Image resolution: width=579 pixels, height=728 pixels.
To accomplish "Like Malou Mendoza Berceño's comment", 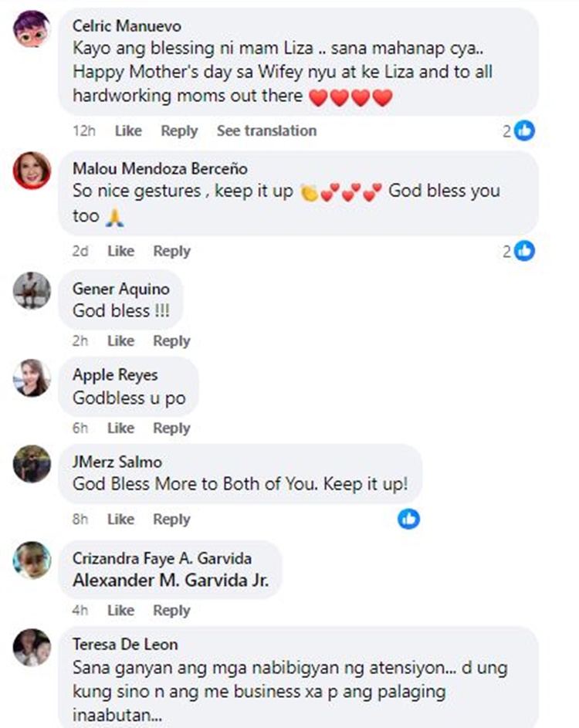I will coord(120,251).
